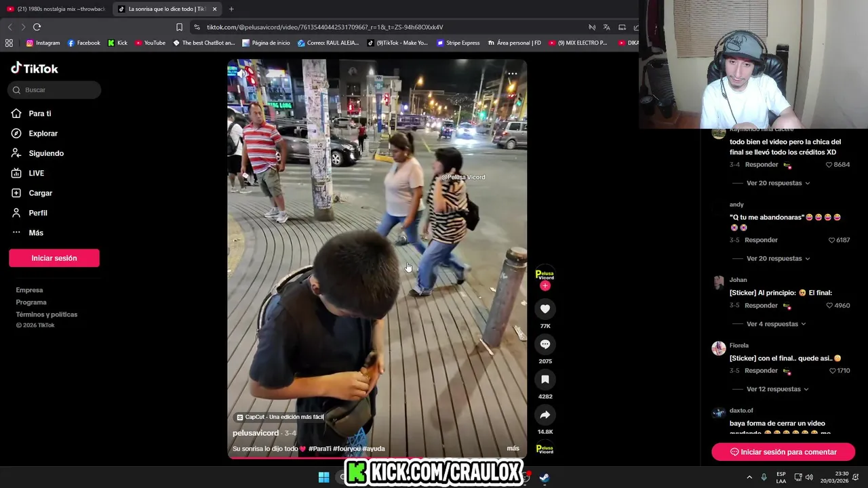Open Johan's commenter avatar
The image size is (868, 488).
click(718, 283)
